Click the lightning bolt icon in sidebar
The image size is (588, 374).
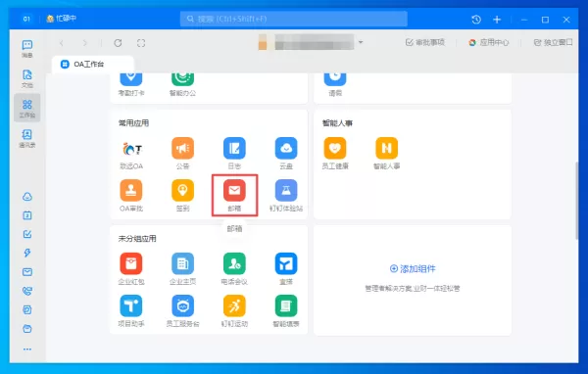click(27, 253)
